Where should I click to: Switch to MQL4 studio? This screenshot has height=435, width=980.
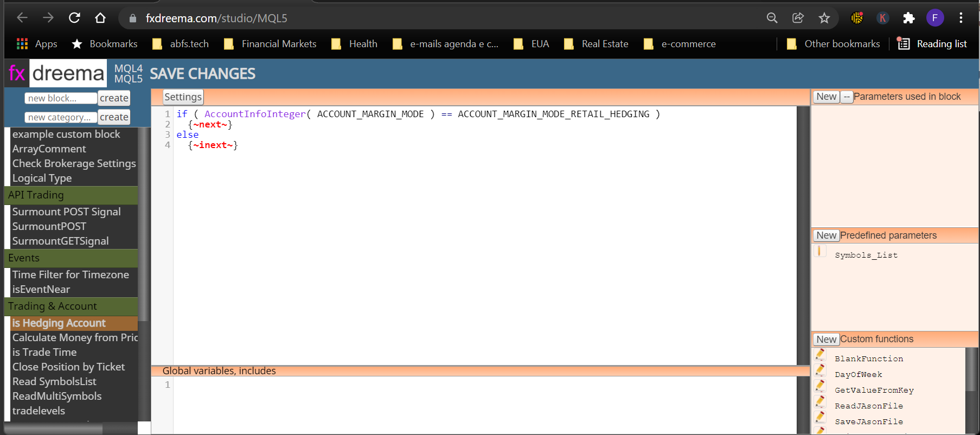click(129, 68)
